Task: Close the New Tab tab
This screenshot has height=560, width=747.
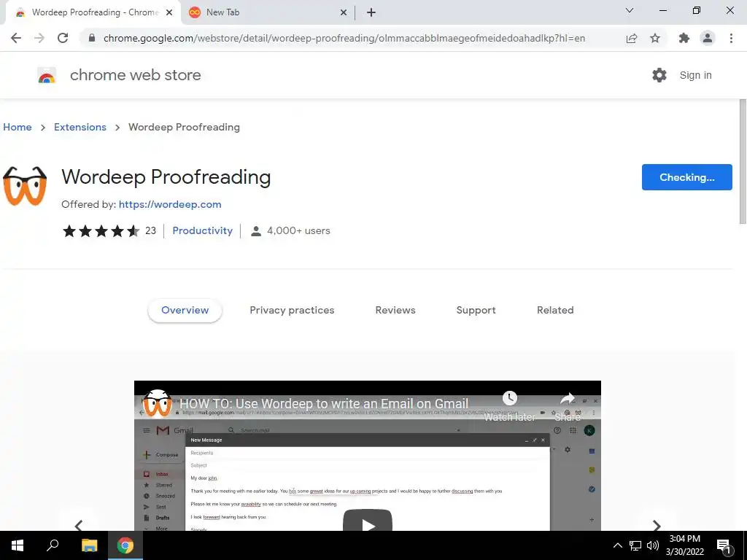Action: tap(344, 13)
